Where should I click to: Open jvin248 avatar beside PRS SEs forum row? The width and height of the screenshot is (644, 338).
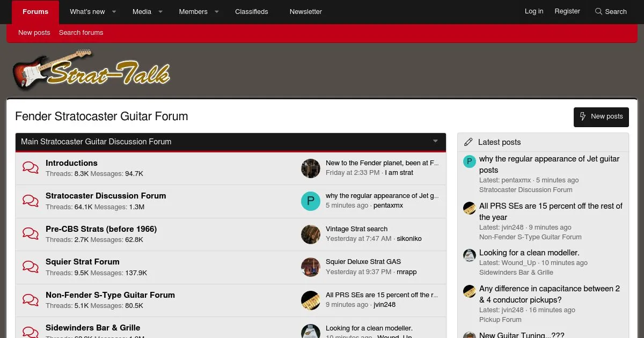tap(311, 300)
